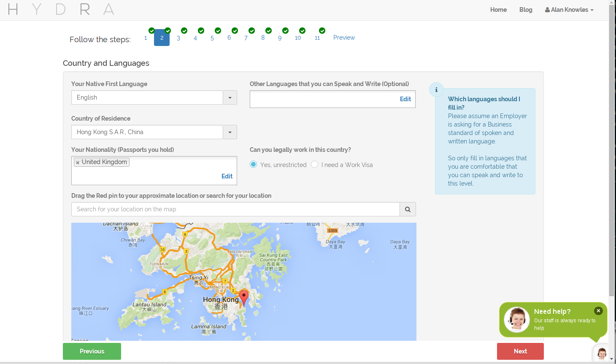Click the red location pin on the map
Image resolution: width=616 pixels, height=364 pixels.
(244, 298)
